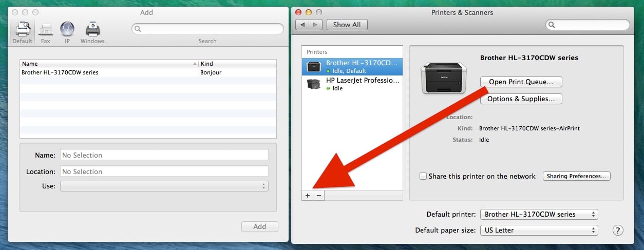Open the Default paper size dropdown
This screenshot has height=250, width=644.
[539, 230]
